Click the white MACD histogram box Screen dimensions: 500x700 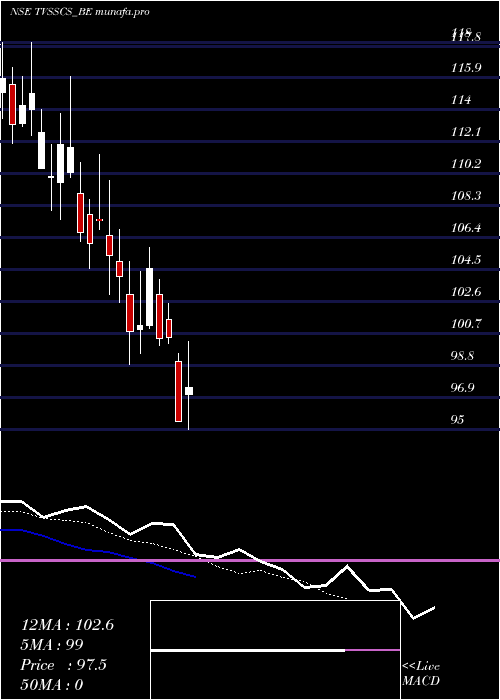coord(275,650)
